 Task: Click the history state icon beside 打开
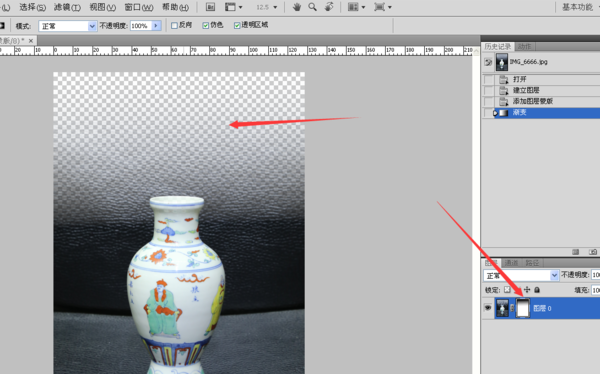504,79
